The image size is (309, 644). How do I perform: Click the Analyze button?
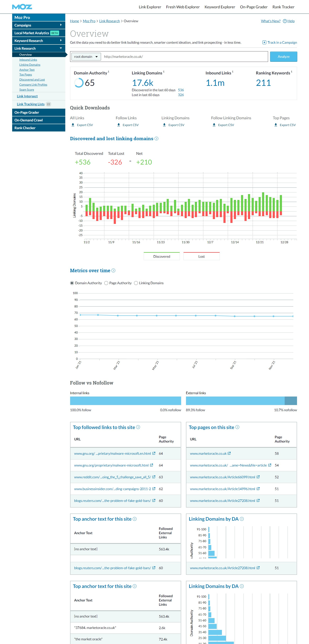(x=283, y=57)
